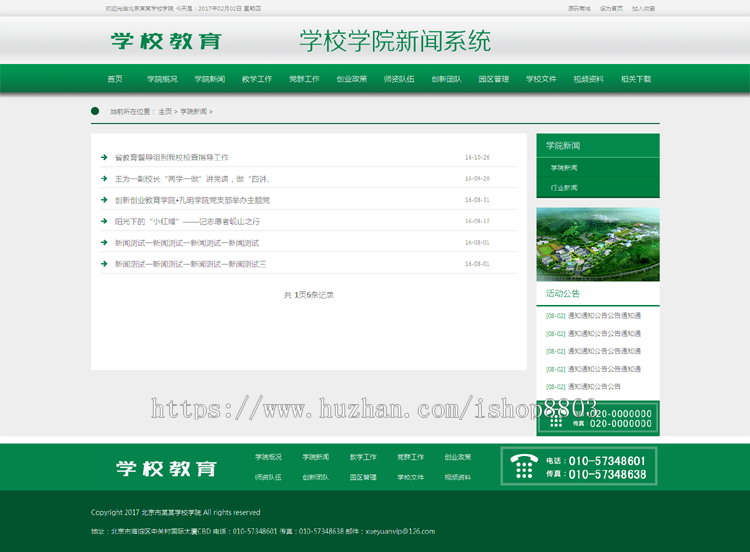Click footer phone number 010-57348601
750x552 pixels.
[x=607, y=461]
